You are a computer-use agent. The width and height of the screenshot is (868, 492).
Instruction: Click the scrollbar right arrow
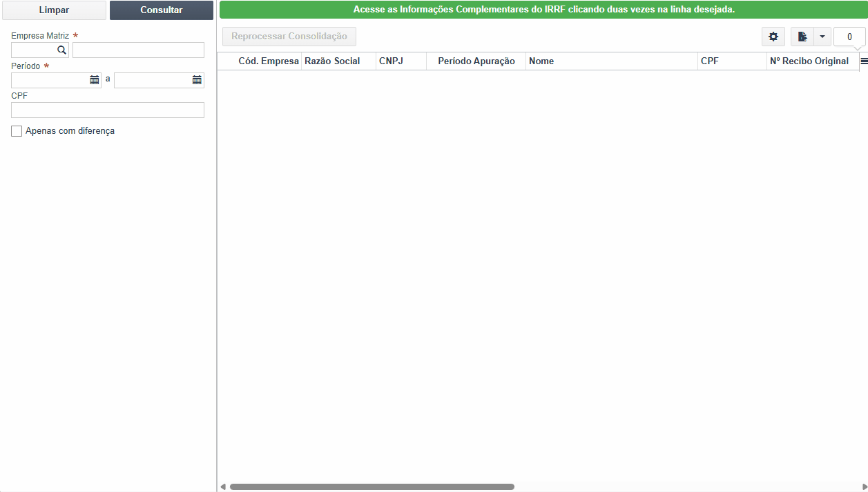[x=864, y=486]
